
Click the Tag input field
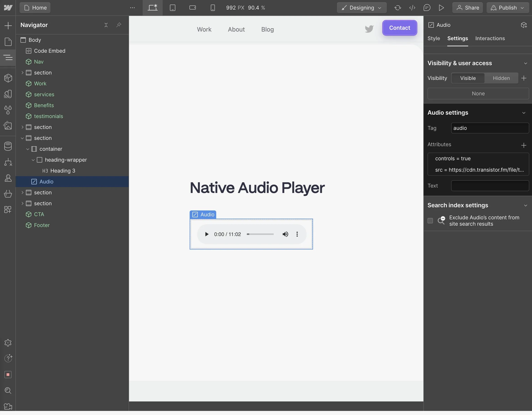490,128
